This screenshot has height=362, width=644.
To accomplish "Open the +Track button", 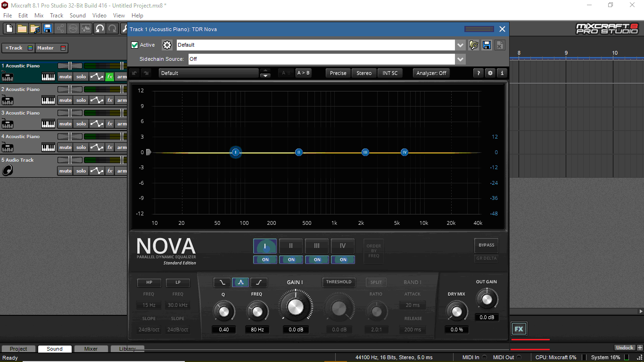I will 18,48.
